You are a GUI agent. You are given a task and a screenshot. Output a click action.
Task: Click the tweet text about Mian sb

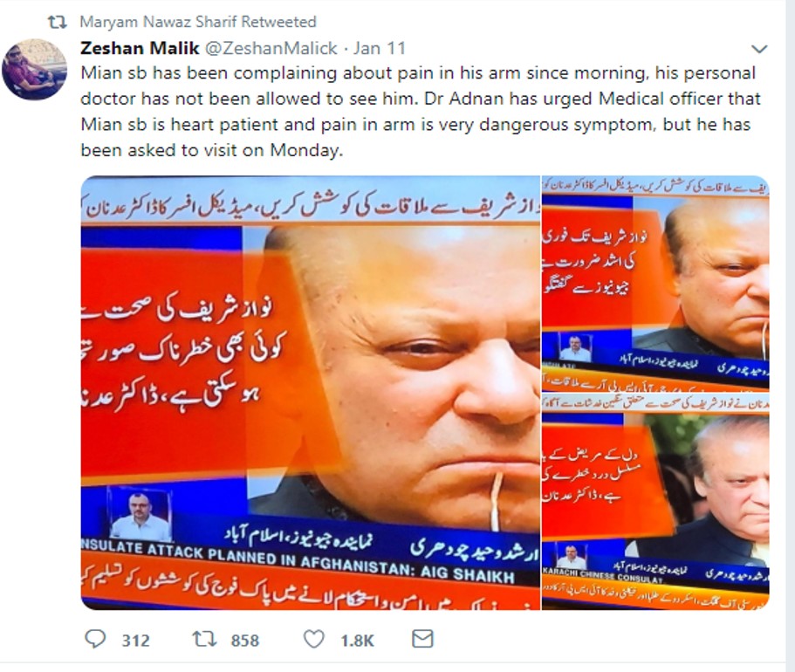point(421,112)
